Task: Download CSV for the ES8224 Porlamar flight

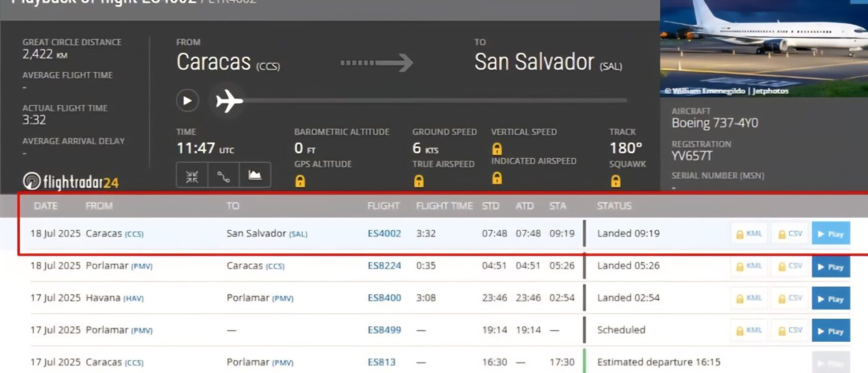Action: [x=790, y=266]
